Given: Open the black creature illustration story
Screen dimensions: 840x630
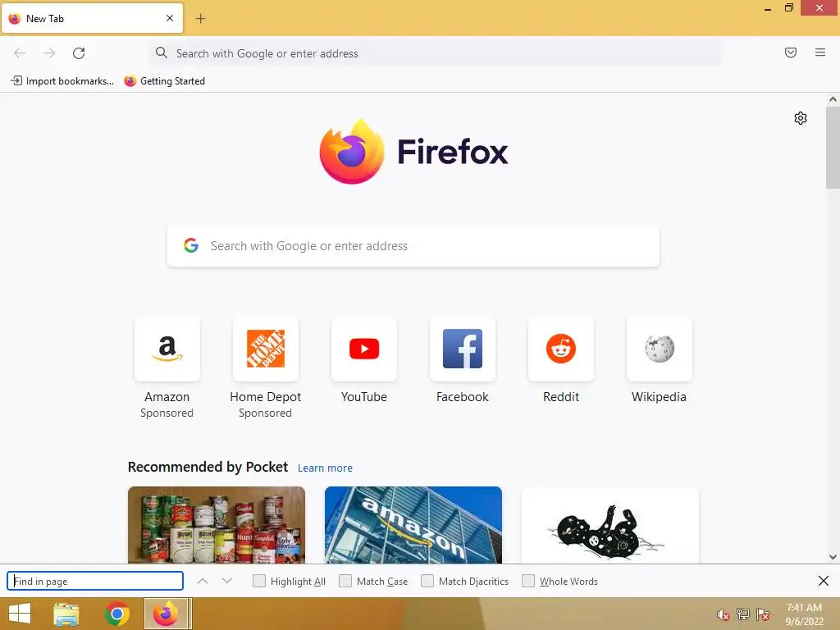Looking at the screenshot, I should [610, 525].
